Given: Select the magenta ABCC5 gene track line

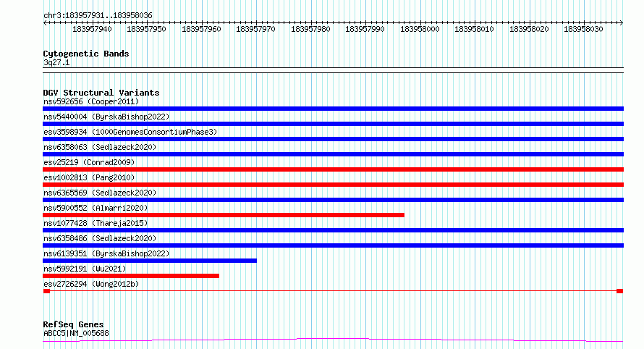Looking at the screenshot, I should click(333, 340).
